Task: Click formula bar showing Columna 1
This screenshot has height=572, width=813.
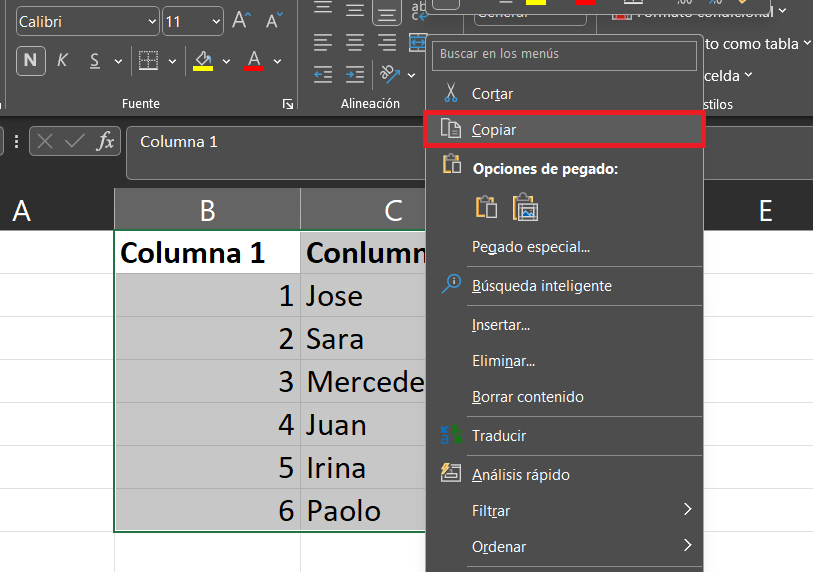Action: [275, 153]
